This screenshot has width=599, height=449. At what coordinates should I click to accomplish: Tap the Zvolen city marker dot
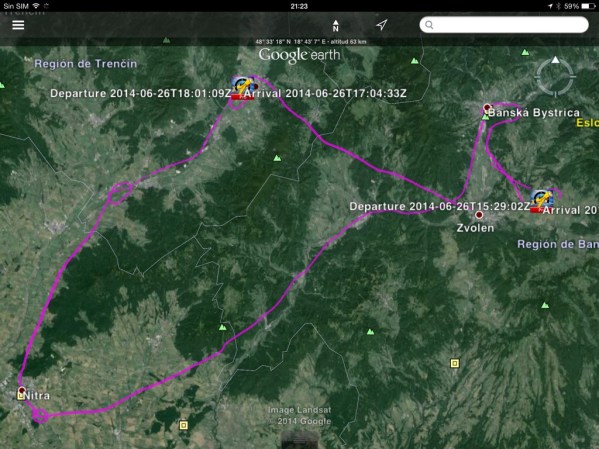tap(479, 215)
